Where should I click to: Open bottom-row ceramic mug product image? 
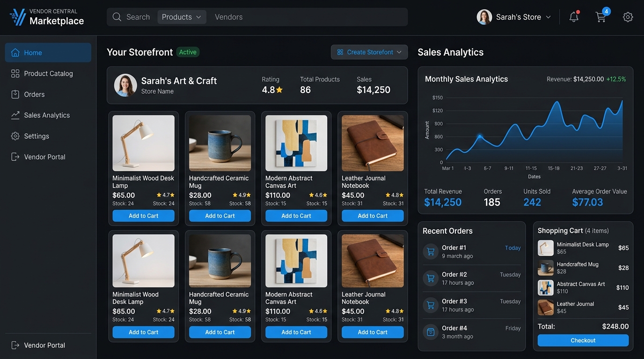220,261
